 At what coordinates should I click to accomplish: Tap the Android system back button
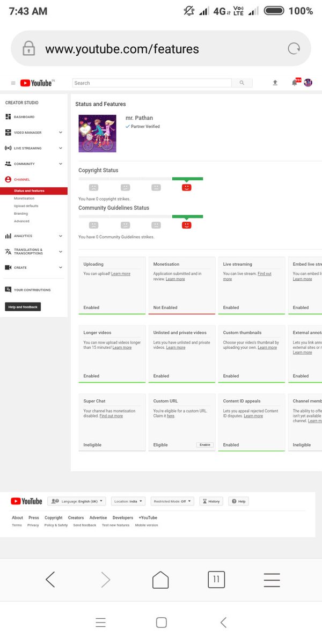224,623
